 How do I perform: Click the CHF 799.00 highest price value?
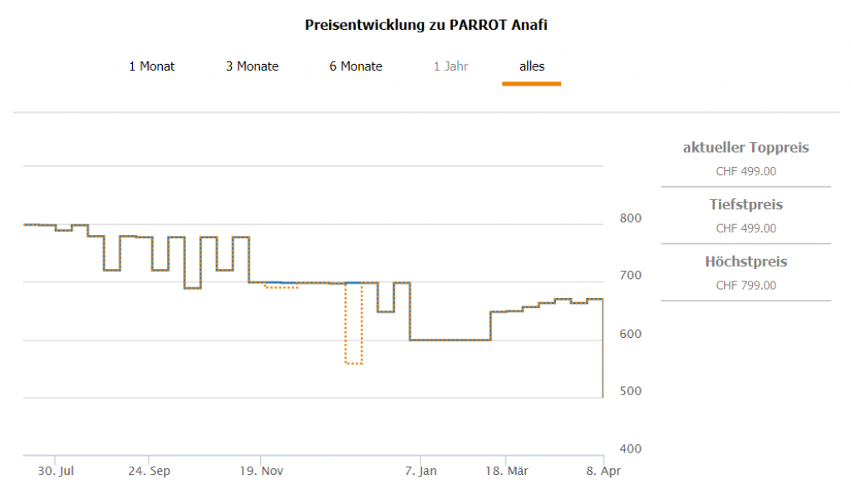coord(745,285)
